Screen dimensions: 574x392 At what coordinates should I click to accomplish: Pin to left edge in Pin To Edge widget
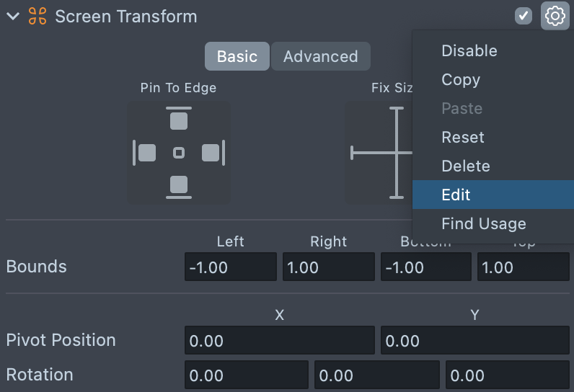point(146,153)
